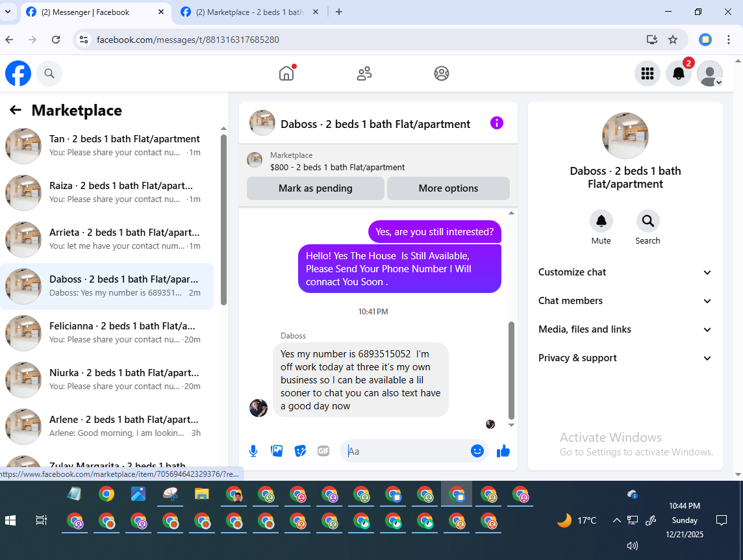Click the chat messages scrollbar
Image resolution: width=743 pixels, height=560 pixels.
(x=511, y=370)
